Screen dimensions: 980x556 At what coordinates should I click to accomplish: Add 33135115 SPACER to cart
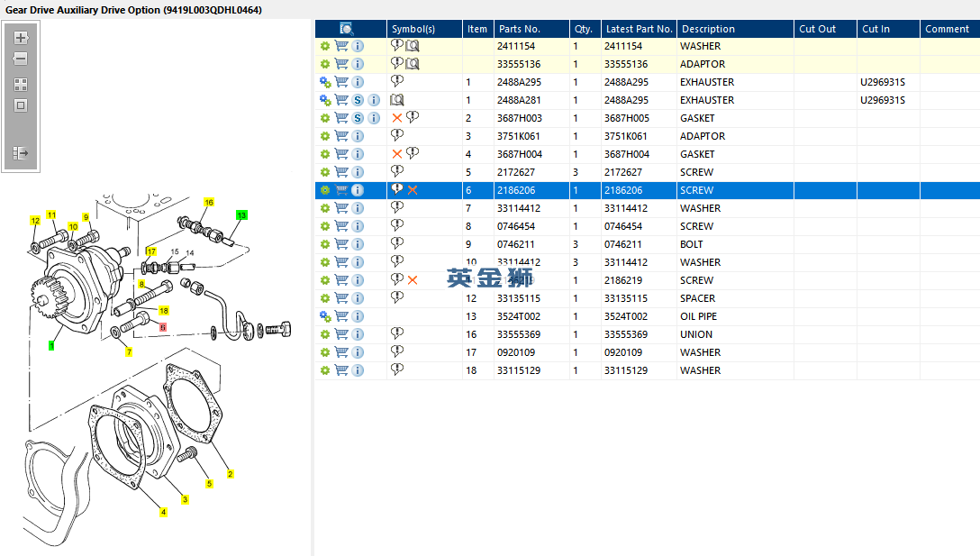point(341,298)
